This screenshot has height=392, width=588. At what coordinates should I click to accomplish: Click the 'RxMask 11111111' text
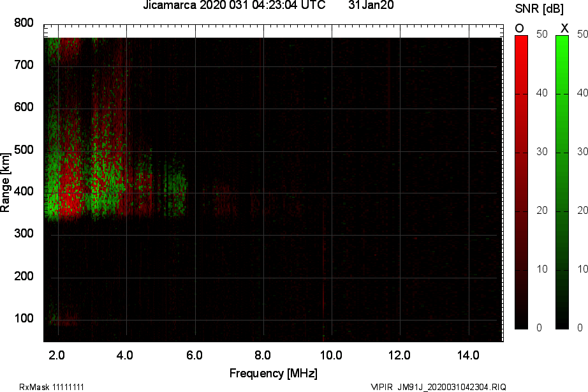[x=52, y=387]
